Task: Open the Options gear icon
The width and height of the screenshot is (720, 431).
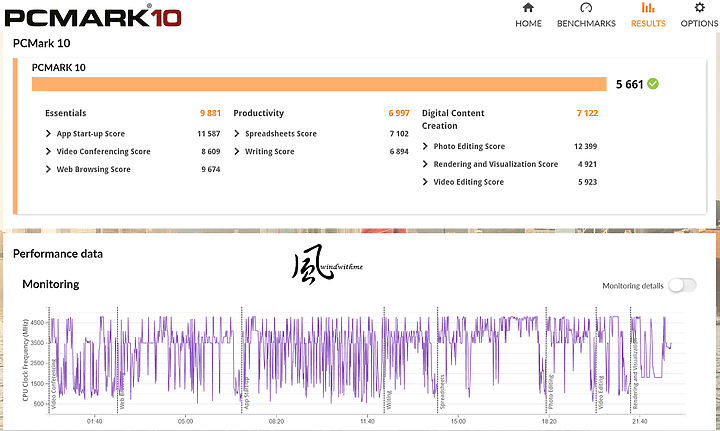Action: 699,8
